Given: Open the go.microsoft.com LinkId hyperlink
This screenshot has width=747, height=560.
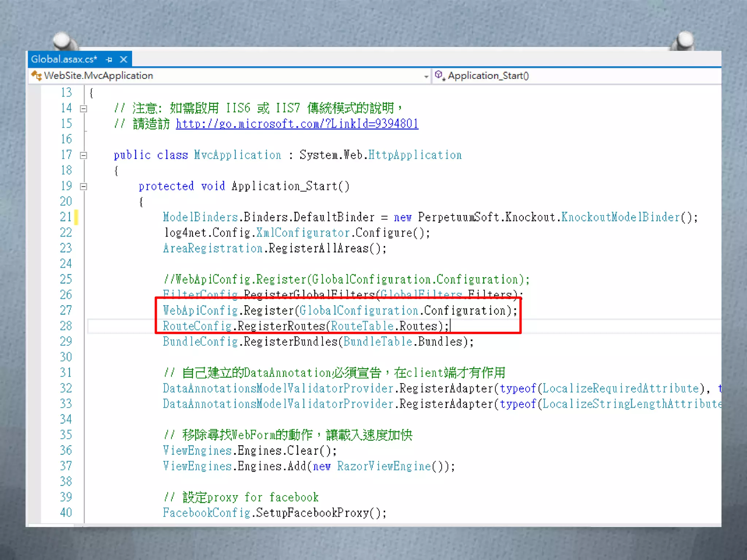Looking at the screenshot, I should coord(297,124).
